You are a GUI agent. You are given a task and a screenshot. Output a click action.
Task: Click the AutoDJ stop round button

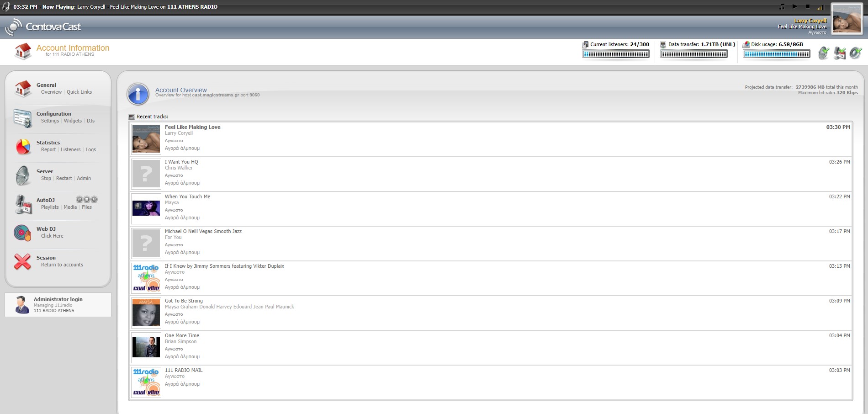click(87, 199)
